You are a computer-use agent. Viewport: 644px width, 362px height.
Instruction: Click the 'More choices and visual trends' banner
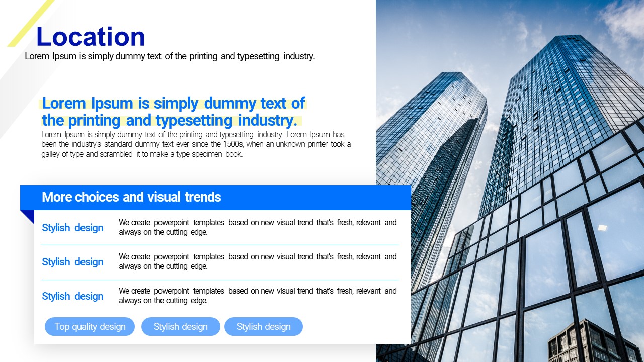point(215,197)
